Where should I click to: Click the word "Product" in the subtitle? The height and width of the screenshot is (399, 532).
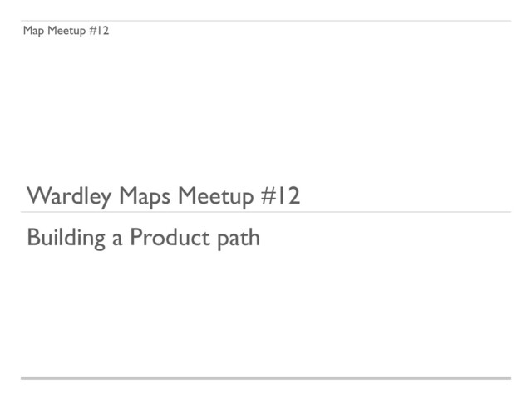pos(170,238)
